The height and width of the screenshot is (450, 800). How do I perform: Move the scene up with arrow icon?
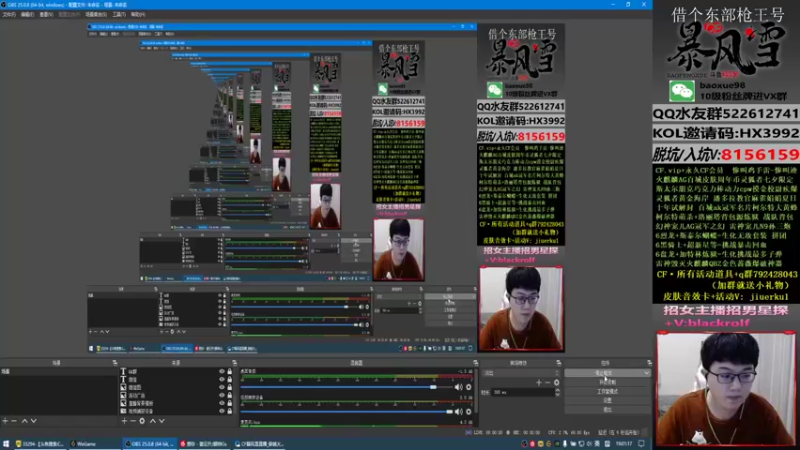click(24, 421)
